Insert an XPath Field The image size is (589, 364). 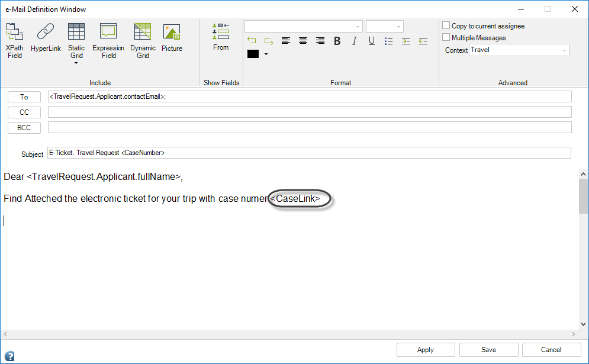tap(15, 41)
